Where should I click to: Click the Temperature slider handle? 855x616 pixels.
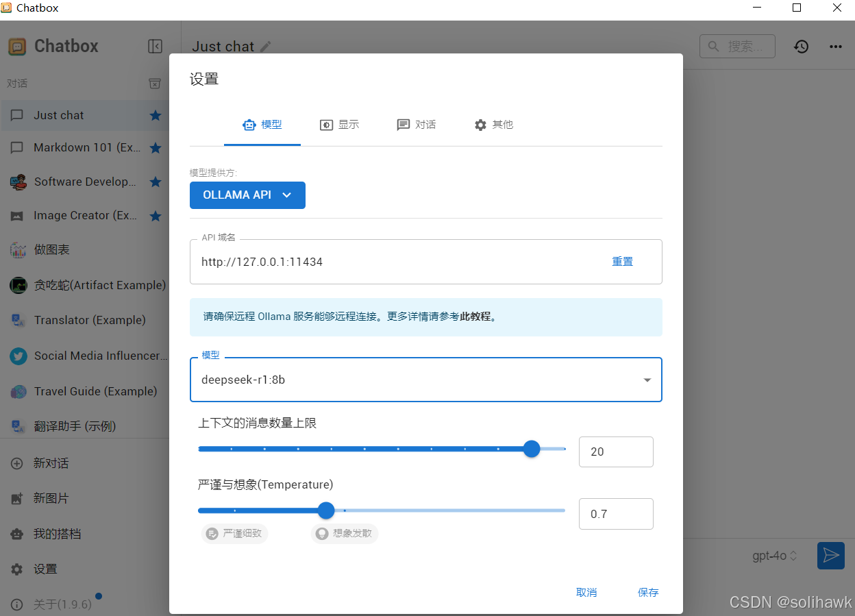click(x=326, y=510)
